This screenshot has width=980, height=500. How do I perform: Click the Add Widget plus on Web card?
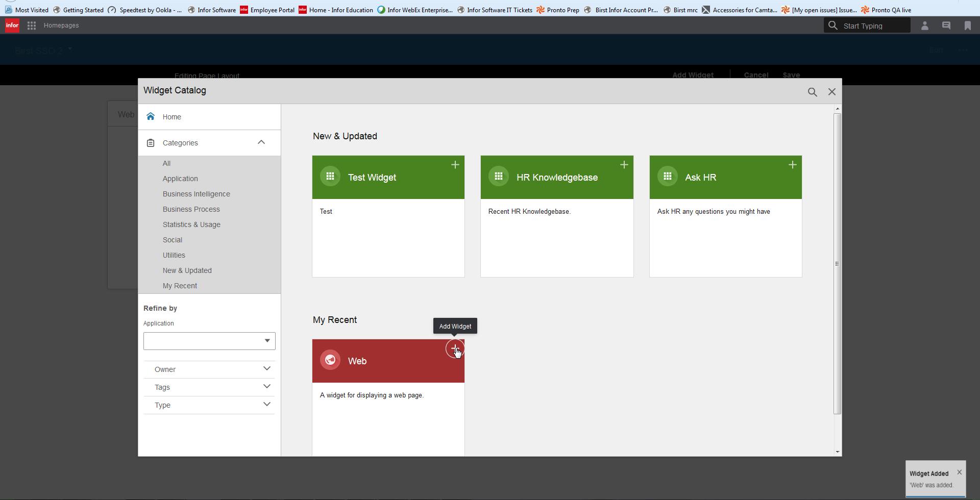point(454,348)
